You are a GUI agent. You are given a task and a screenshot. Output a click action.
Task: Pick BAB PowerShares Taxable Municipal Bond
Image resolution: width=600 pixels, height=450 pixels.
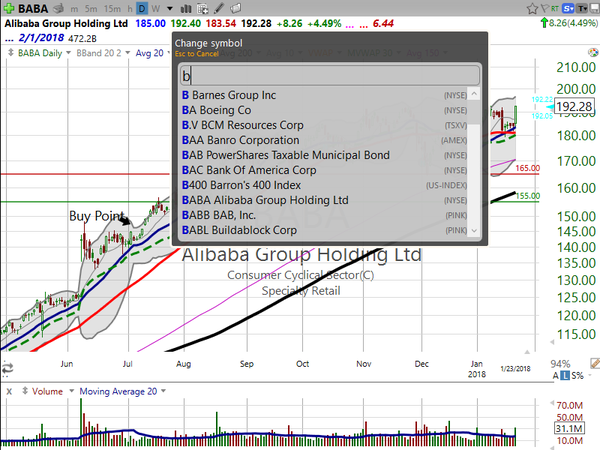(x=324, y=155)
